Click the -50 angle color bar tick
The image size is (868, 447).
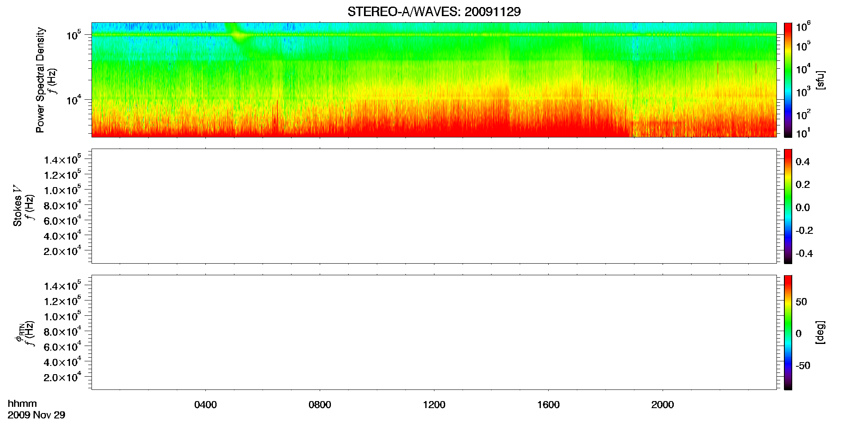[803, 366]
